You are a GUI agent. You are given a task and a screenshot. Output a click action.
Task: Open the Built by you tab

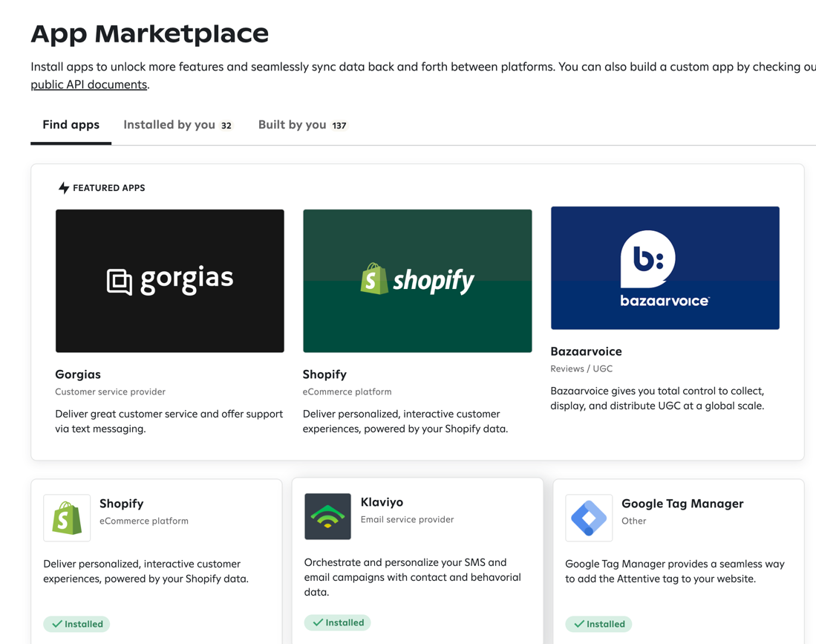point(302,125)
